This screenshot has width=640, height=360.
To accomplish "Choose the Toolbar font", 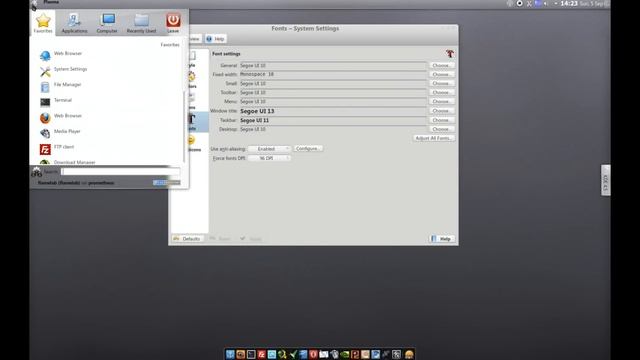I will [x=441, y=92].
